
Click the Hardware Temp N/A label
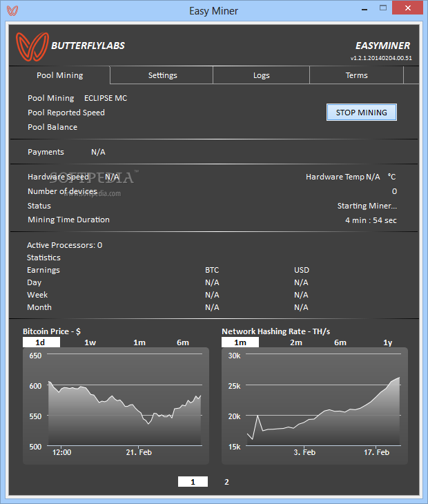tap(342, 177)
